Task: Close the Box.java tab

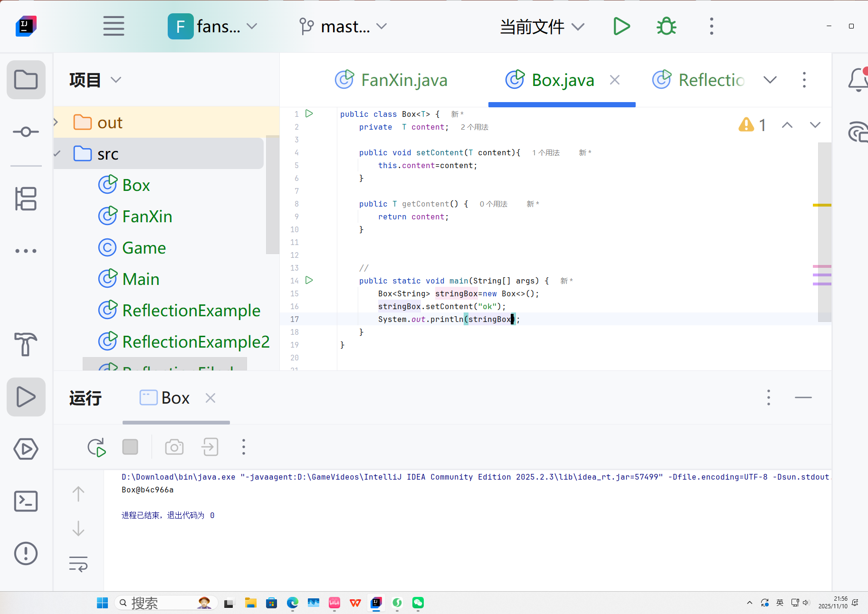Action: click(615, 80)
